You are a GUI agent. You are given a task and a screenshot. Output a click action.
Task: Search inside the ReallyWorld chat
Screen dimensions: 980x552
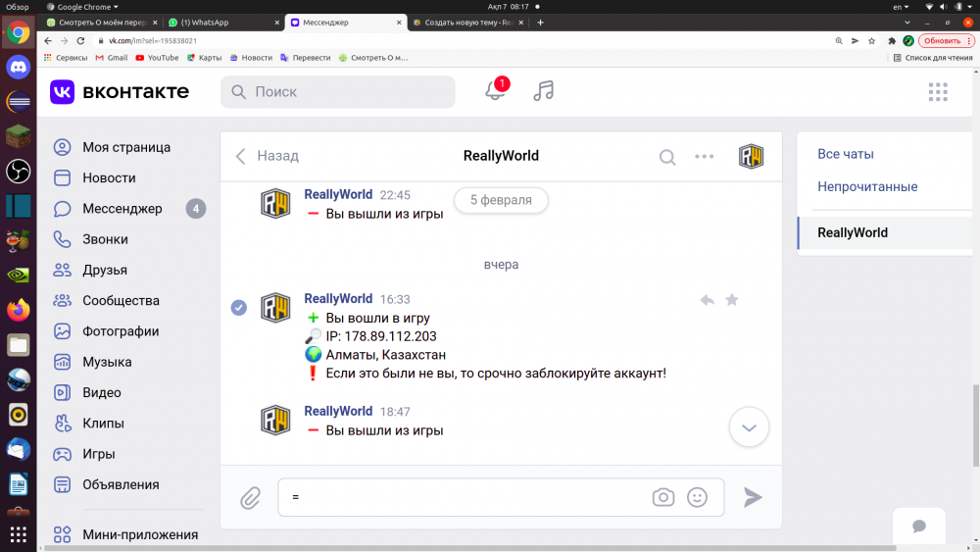click(x=666, y=156)
